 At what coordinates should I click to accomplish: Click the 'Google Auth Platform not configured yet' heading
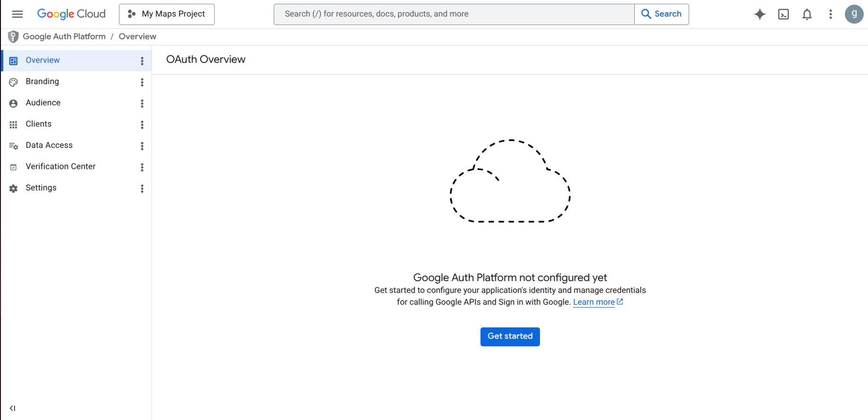tap(510, 277)
